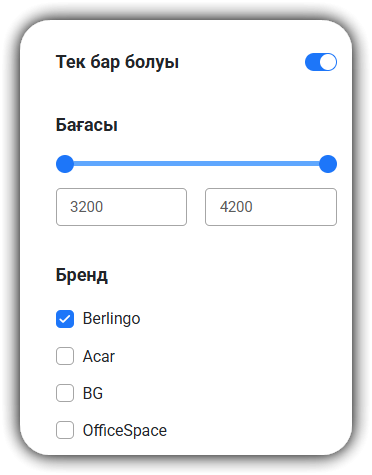Image resolution: width=372 pixels, height=475 pixels.
Task: Focus the minimum price field showing 3200
Action: click(121, 207)
